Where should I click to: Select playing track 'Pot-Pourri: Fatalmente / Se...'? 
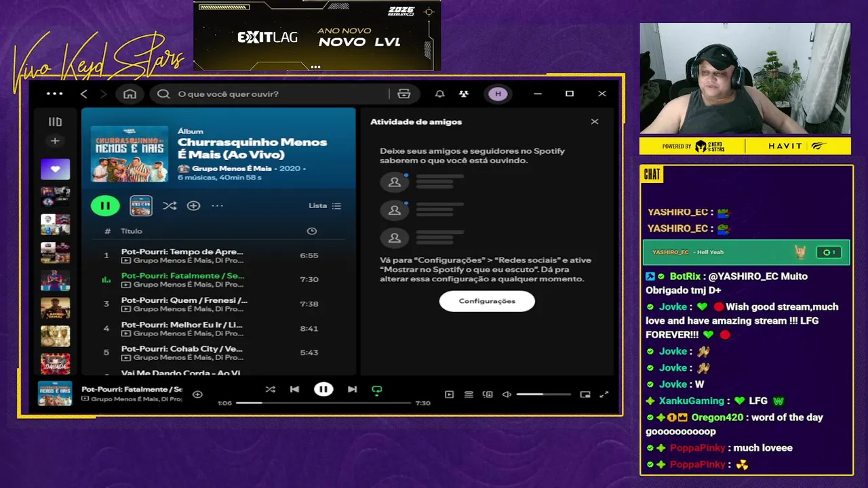click(x=218, y=280)
